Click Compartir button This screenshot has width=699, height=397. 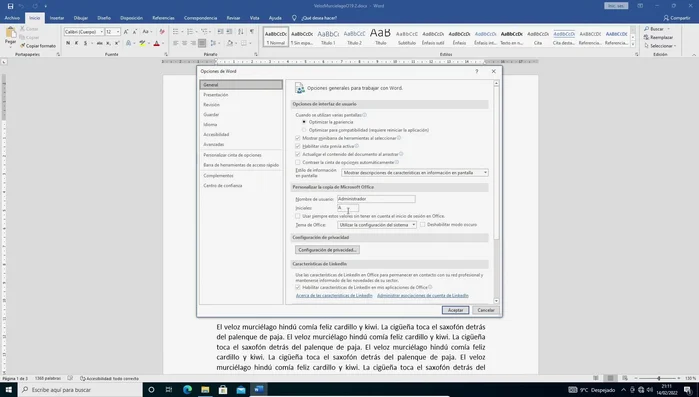pyautogui.click(x=677, y=18)
